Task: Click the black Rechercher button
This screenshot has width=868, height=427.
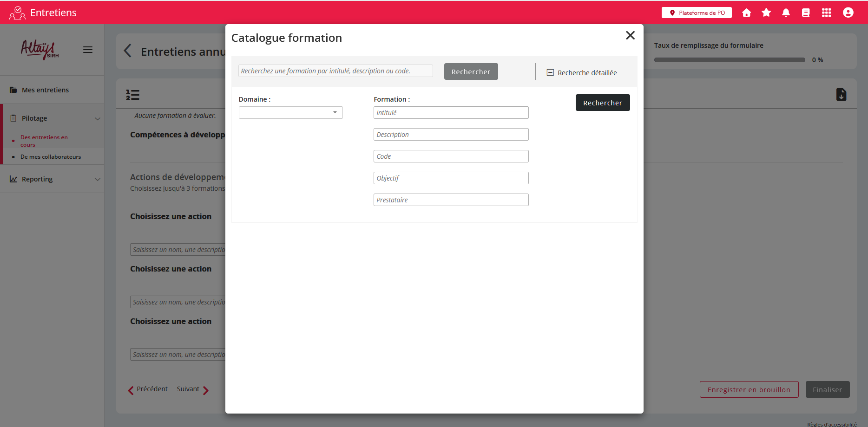Action: [x=602, y=103]
